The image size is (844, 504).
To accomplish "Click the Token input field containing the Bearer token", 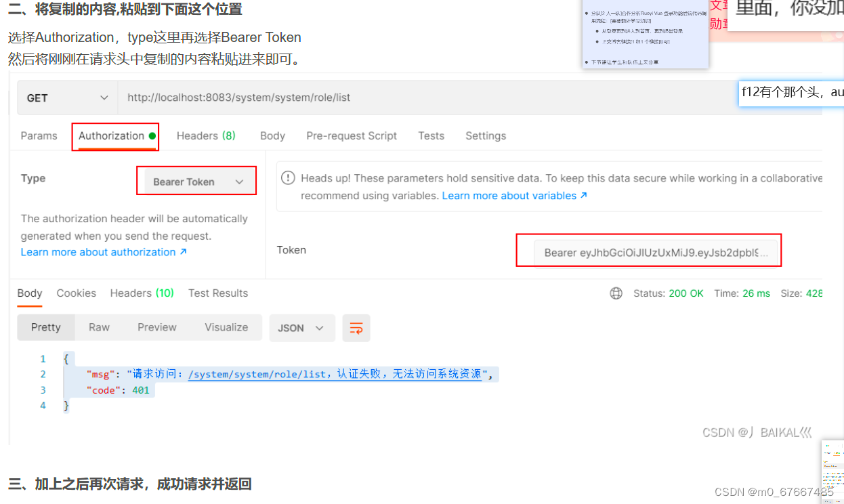I will click(650, 251).
